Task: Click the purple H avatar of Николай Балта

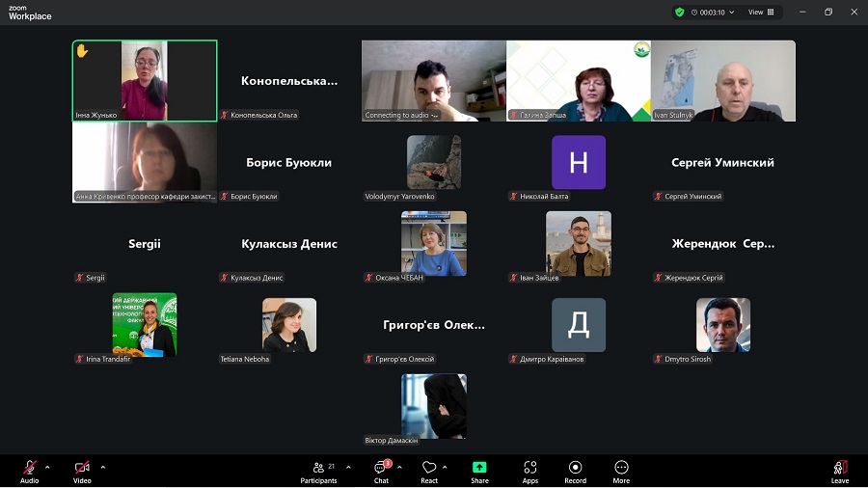Action: [x=579, y=162]
